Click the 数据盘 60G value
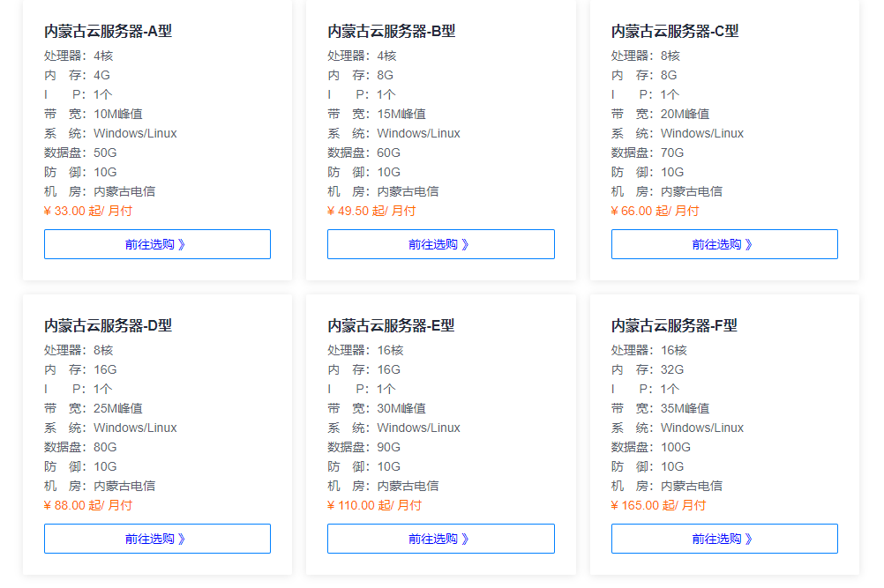This screenshot has height=588, width=884. [x=388, y=153]
